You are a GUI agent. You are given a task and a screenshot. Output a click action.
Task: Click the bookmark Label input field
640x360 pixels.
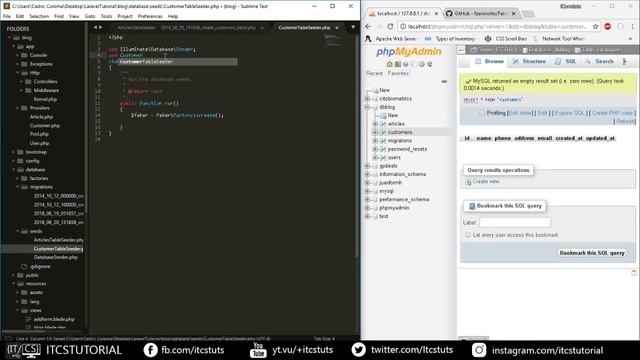tap(515, 222)
